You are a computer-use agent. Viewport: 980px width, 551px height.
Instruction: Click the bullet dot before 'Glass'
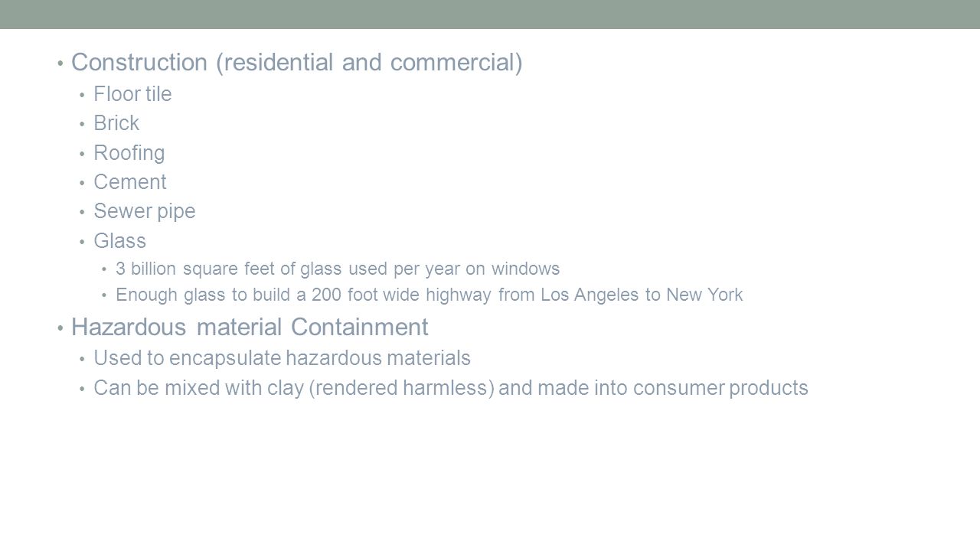tap(83, 242)
